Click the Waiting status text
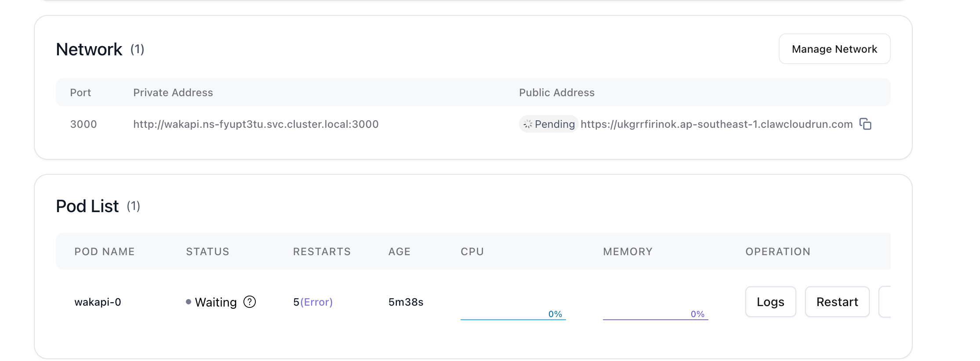The width and height of the screenshot is (980, 361). 216,302
